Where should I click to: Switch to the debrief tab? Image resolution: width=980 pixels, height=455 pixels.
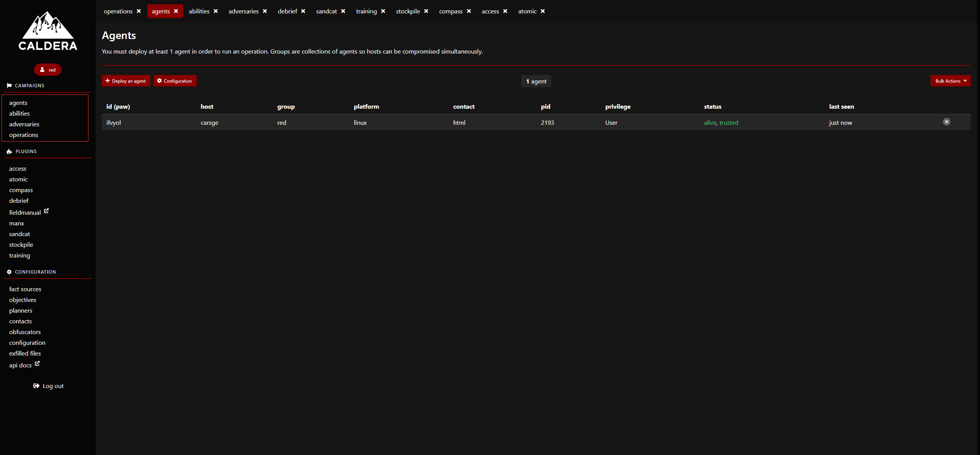[287, 11]
